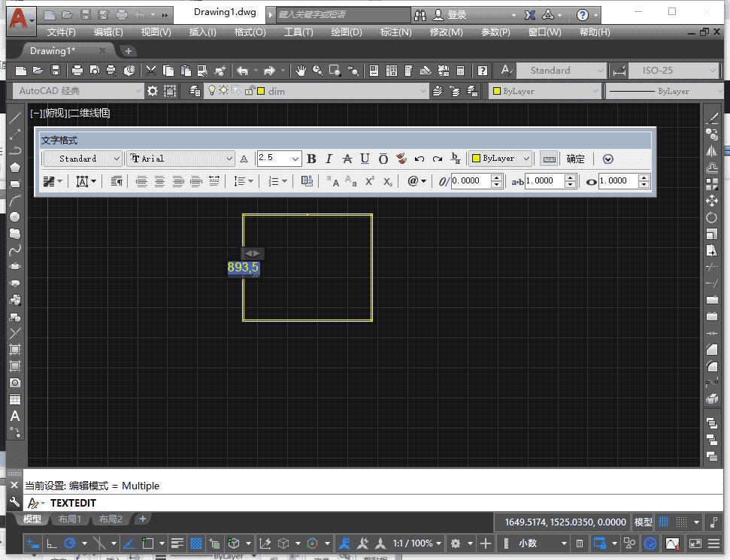Select the Line tool in draw toolbar
The height and width of the screenshot is (560, 730).
click(15, 118)
